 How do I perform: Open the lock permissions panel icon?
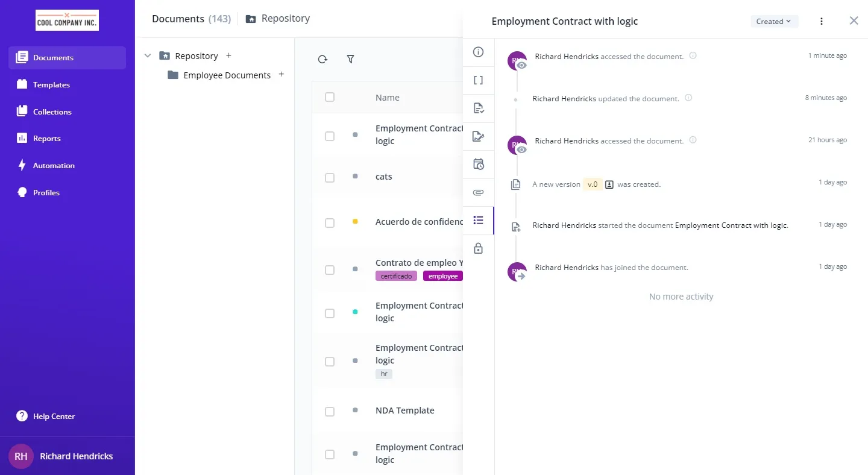pyautogui.click(x=479, y=248)
